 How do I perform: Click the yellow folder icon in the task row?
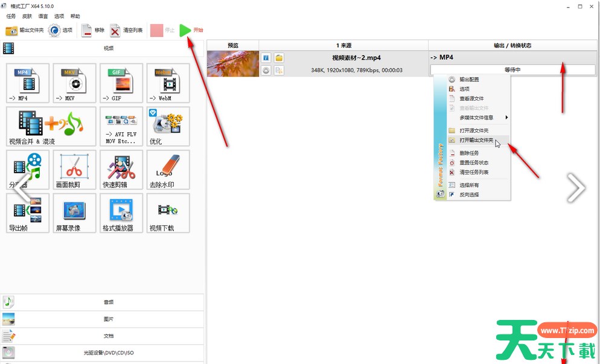[279, 58]
